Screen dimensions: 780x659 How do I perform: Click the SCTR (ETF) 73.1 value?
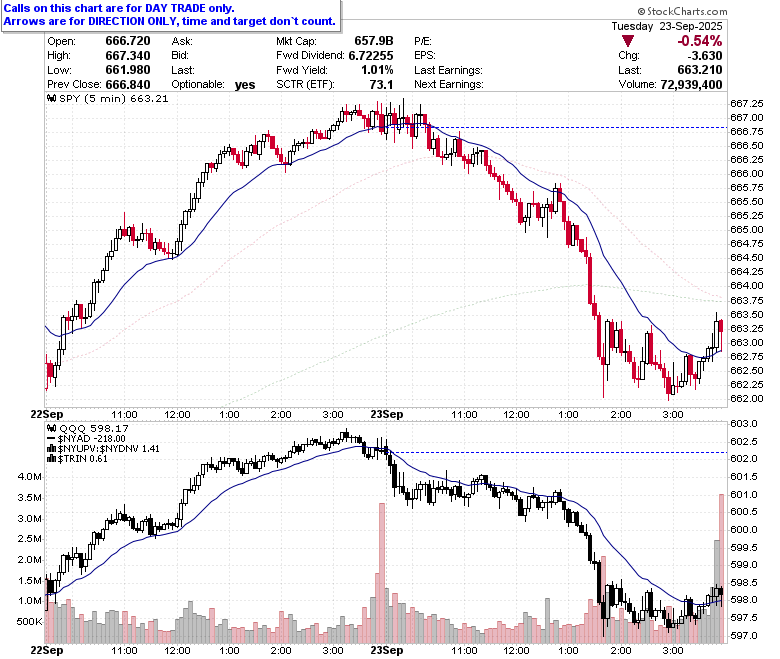pyautogui.click(x=381, y=85)
